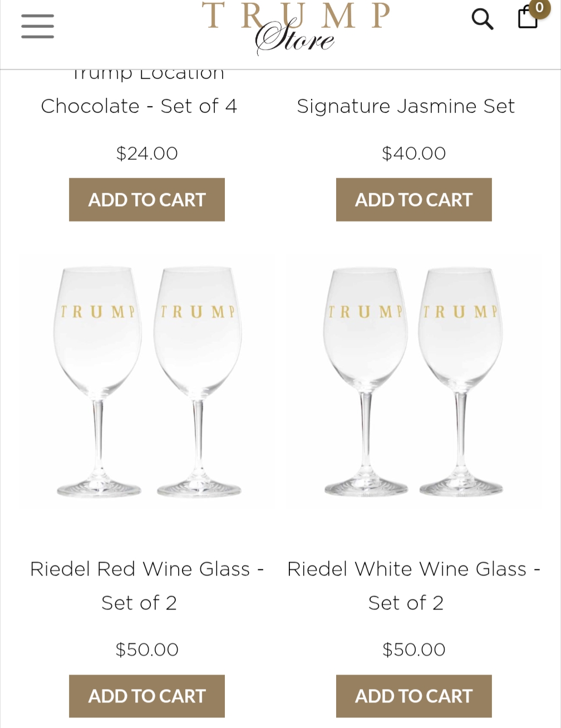Click the $40.00 Jasmine Set price
561x728 pixels.
(414, 153)
